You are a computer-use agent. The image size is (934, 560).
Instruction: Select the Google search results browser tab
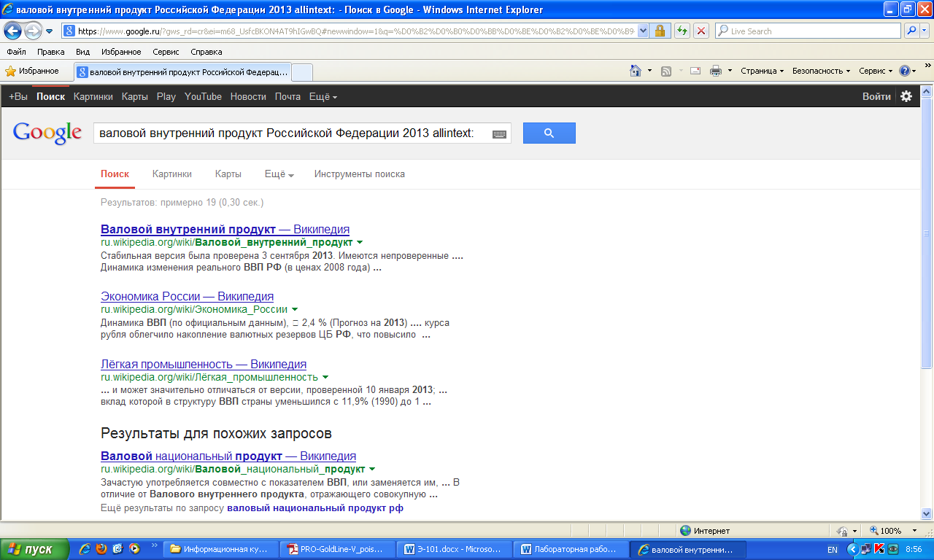[182, 72]
